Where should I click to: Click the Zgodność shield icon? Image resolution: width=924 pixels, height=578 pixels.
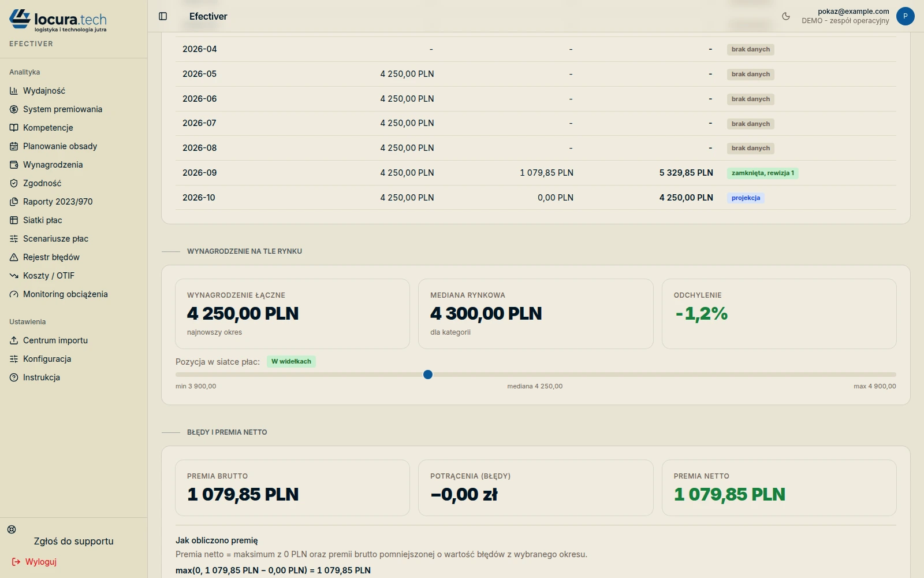tap(14, 183)
